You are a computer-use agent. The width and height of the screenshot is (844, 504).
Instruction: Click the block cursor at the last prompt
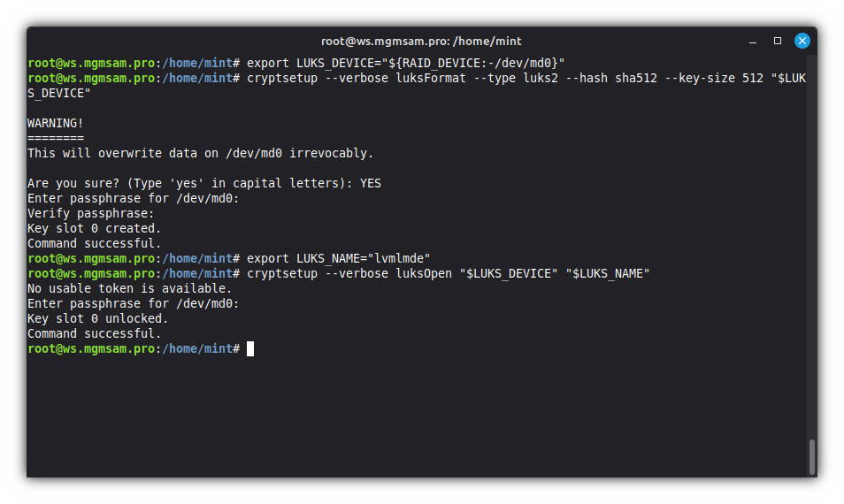pyautogui.click(x=250, y=349)
